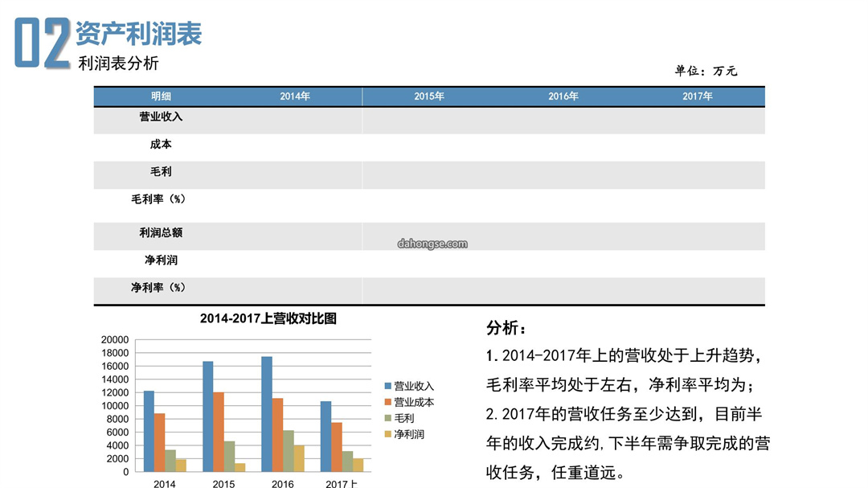Click the 2014 orange cost bar
This screenshot has height=488, width=868.
pos(159,443)
